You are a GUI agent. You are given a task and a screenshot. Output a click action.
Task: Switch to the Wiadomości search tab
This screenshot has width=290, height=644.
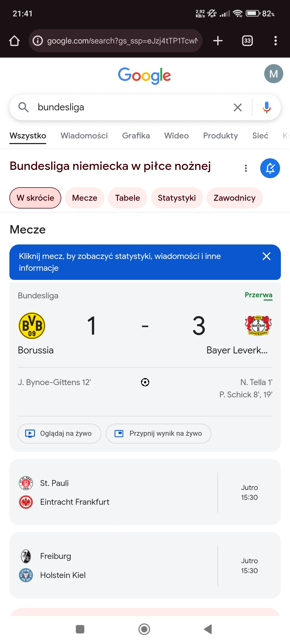pyautogui.click(x=84, y=136)
